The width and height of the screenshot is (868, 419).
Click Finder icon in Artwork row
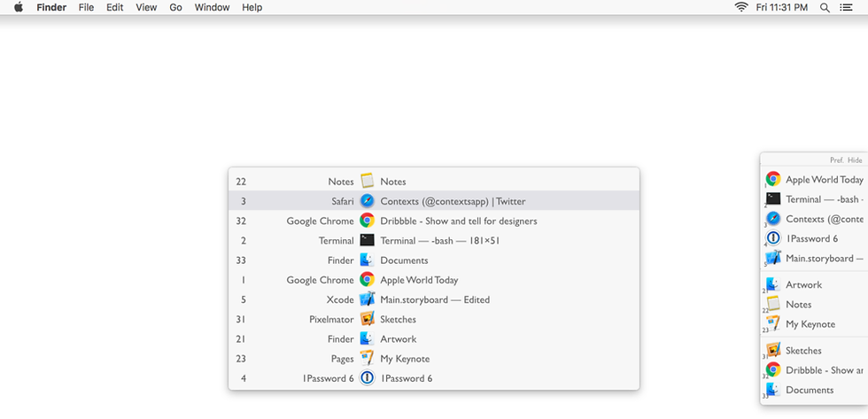click(x=367, y=338)
